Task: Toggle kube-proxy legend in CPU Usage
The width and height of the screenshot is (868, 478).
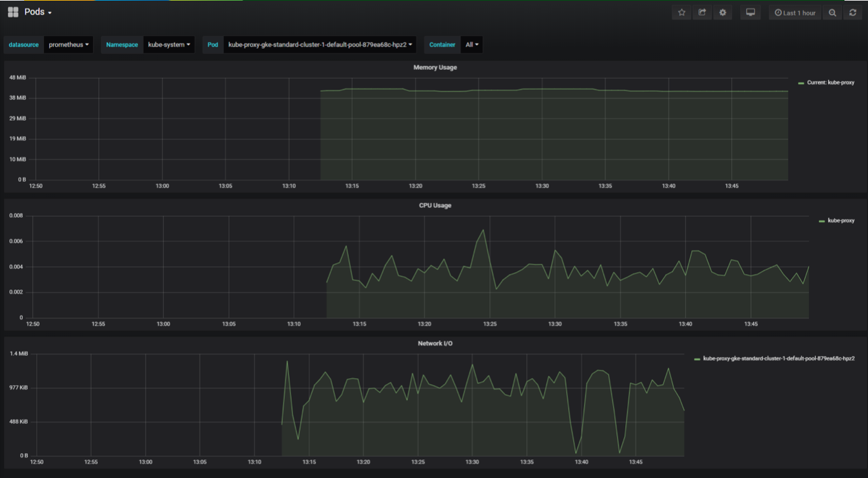Action: click(x=841, y=221)
